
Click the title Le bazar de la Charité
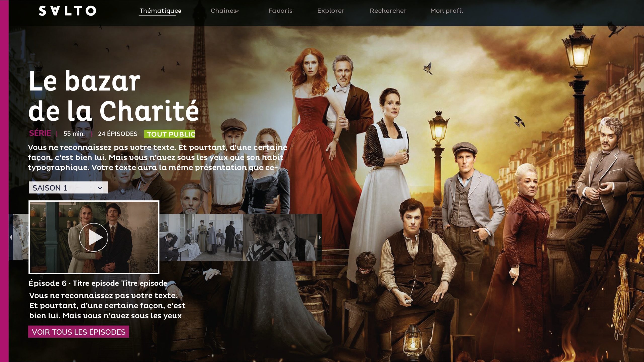point(114,96)
